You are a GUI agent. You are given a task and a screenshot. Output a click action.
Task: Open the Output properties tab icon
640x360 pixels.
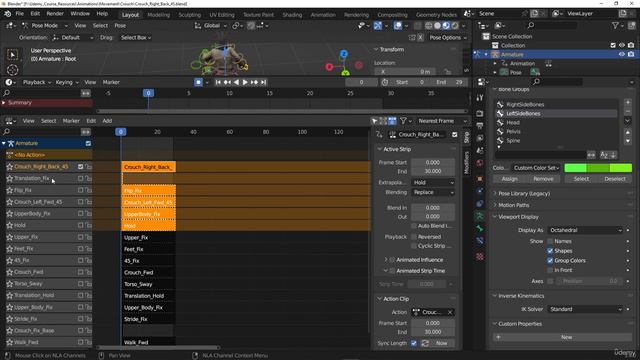(x=480, y=126)
